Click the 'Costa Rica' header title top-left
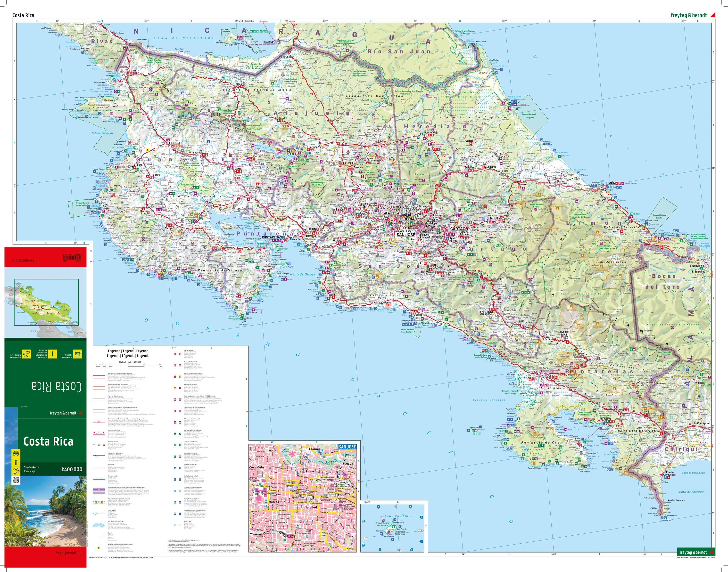The width and height of the screenshot is (728, 572). tap(23, 16)
